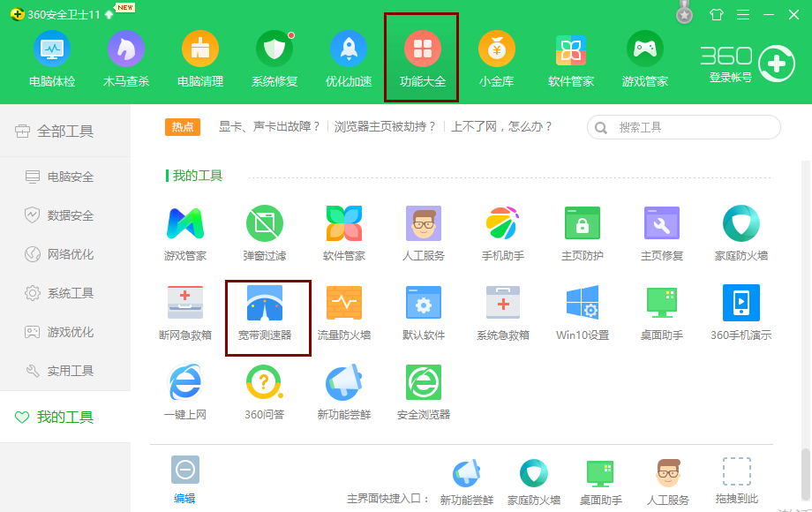812x512 pixels.
Task: Click 360 登录帐号 plus button
Action: coord(777,64)
